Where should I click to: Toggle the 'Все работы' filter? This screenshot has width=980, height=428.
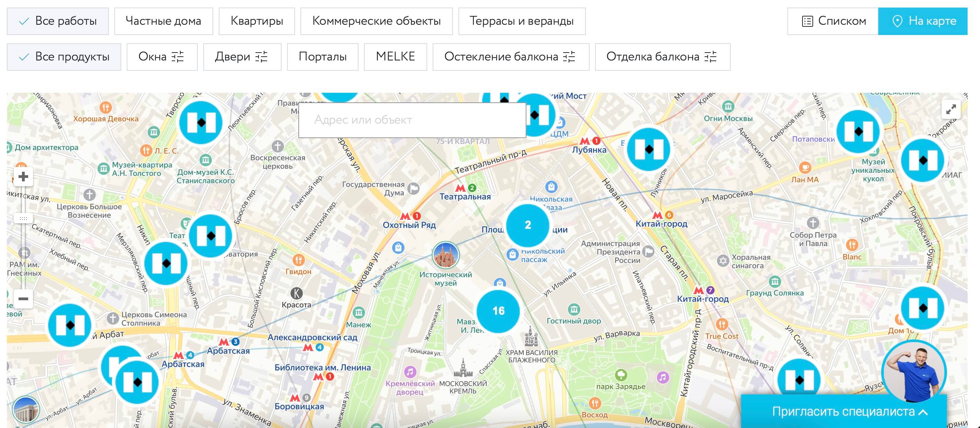pyautogui.click(x=58, y=21)
